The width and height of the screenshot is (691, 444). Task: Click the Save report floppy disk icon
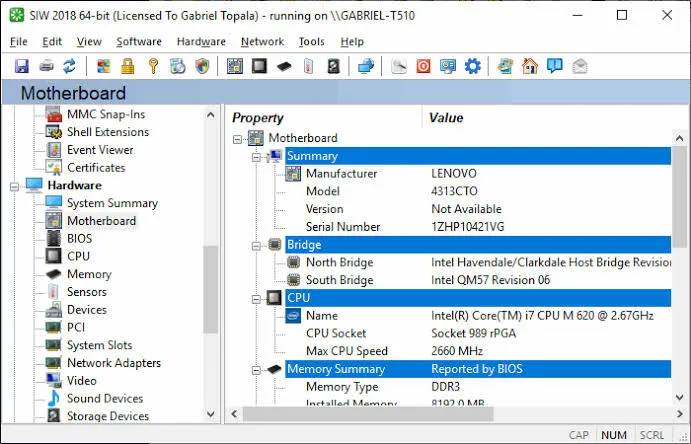[x=22, y=67]
